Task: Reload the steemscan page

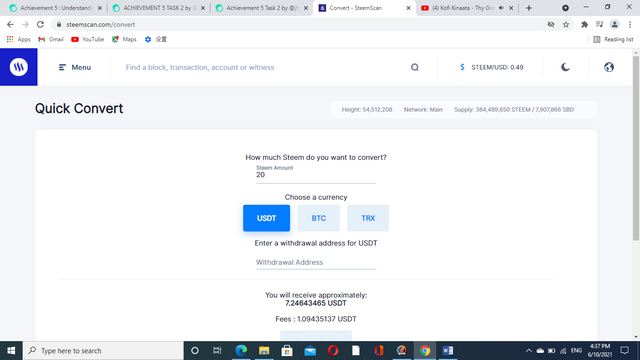Action: click(x=40, y=24)
